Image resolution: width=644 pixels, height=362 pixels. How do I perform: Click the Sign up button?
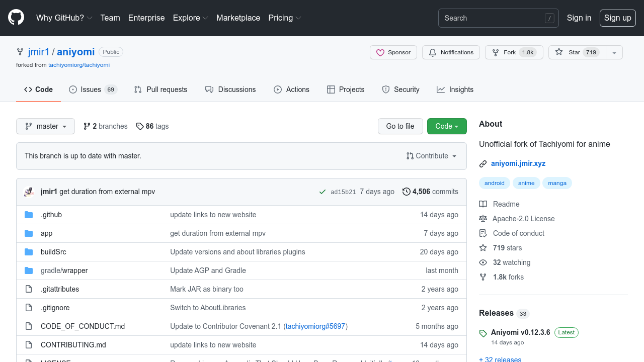click(618, 18)
